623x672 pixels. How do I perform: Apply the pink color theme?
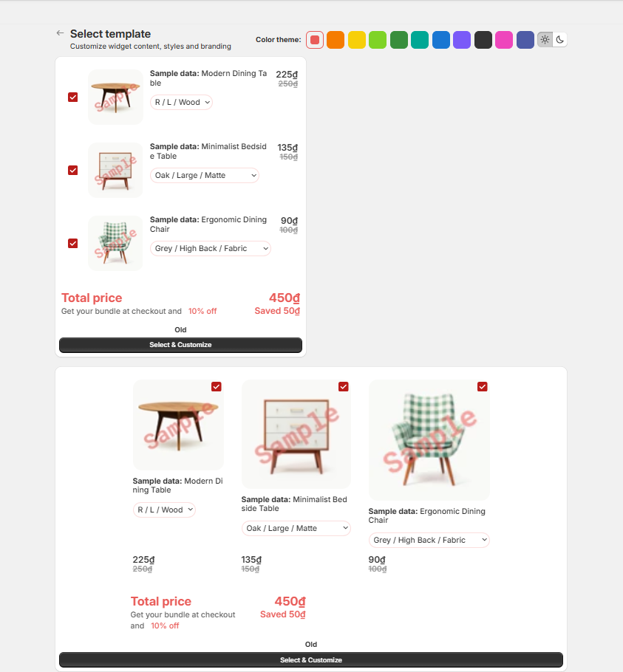504,40
